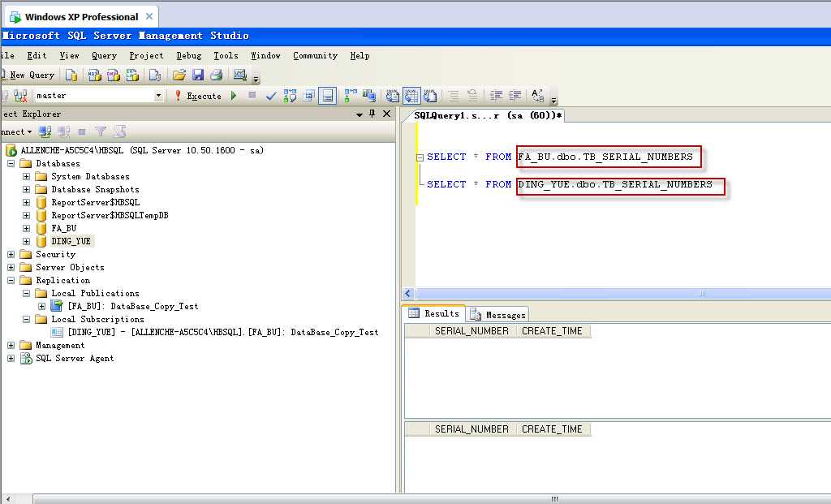This screenshot has width=831, height=504.
Task: Expand the FA_BU database node
Action: pyautogui.click(x=27, y=228)
